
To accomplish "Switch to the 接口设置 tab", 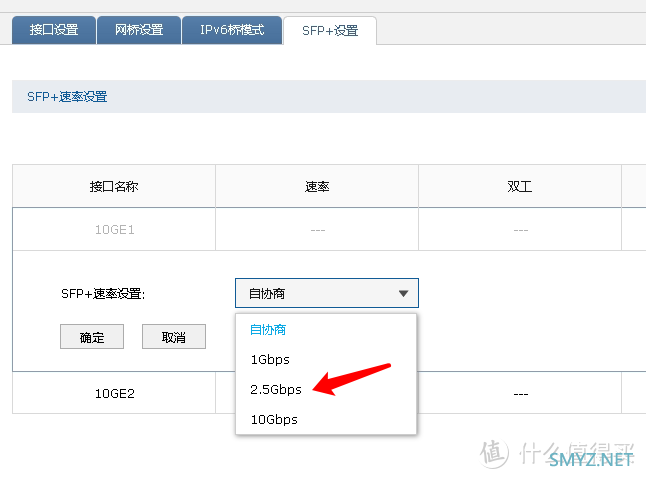I will [54, 30].
